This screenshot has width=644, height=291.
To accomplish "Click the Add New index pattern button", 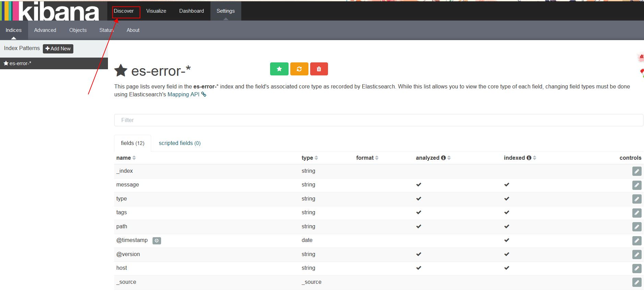I will click(x=58, y=49).
